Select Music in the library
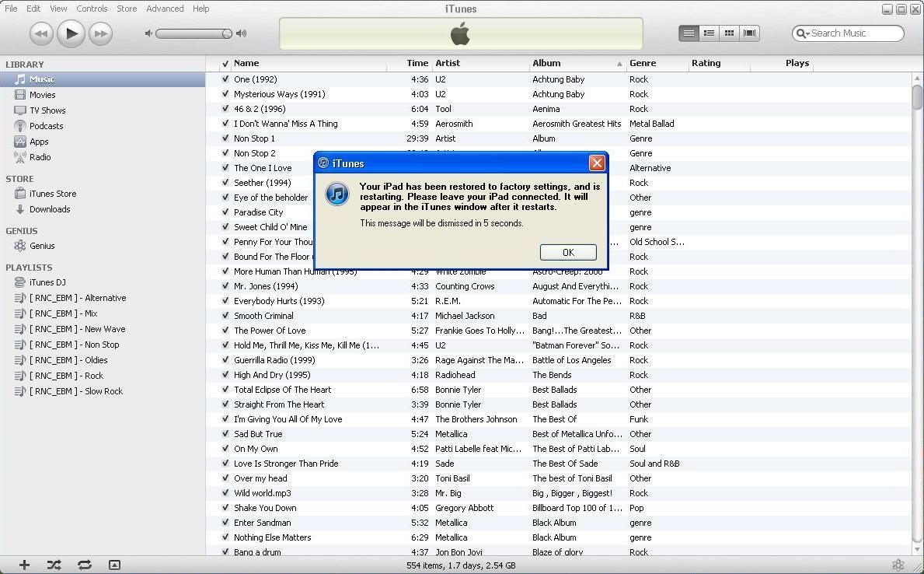 click(x=103, y=79)
